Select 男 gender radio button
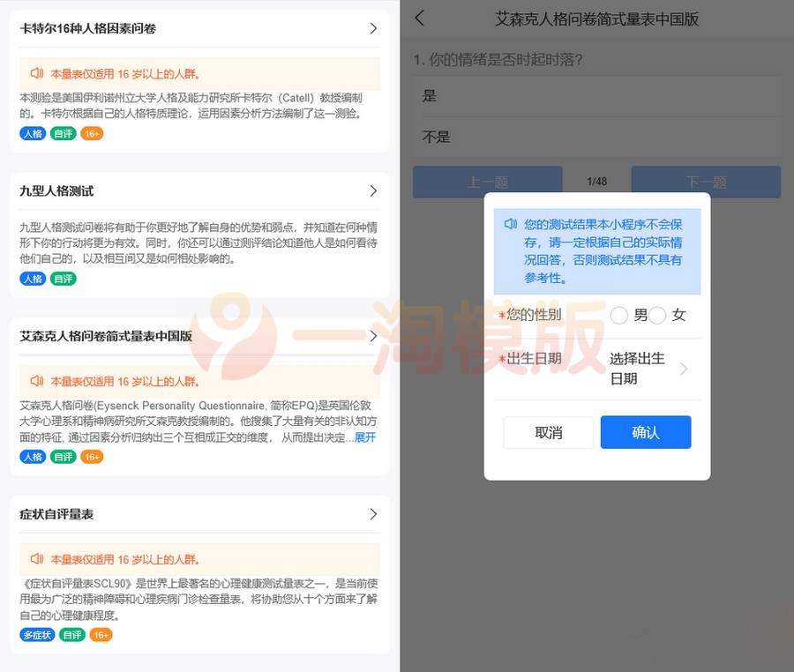This screenshot has height=672, width=794. [x=618, y=315]
